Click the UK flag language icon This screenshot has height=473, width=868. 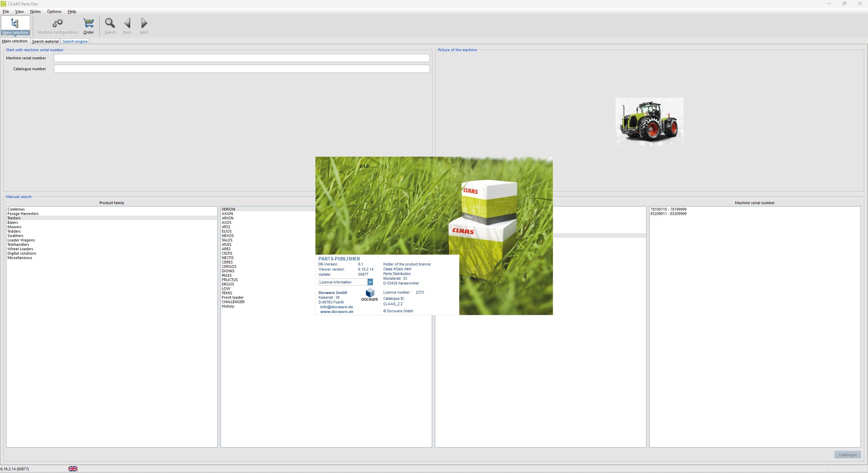tap(73, 469)
